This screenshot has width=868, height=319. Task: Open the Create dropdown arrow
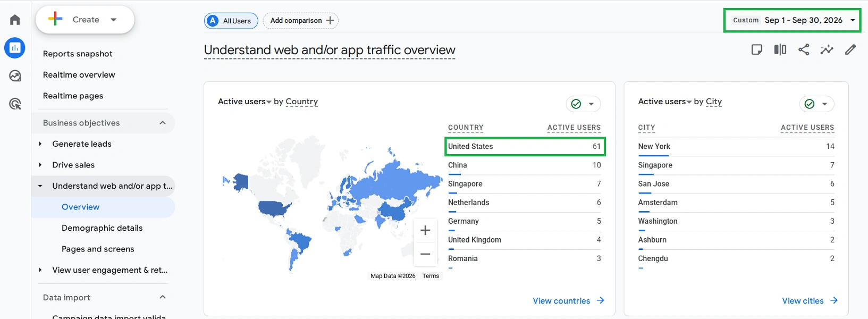pos(113,20)
